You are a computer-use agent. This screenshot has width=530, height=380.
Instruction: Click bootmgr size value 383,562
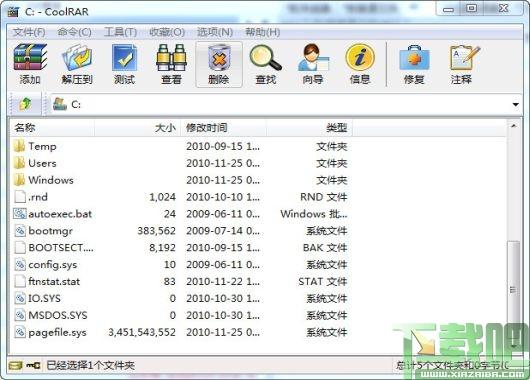156,231
